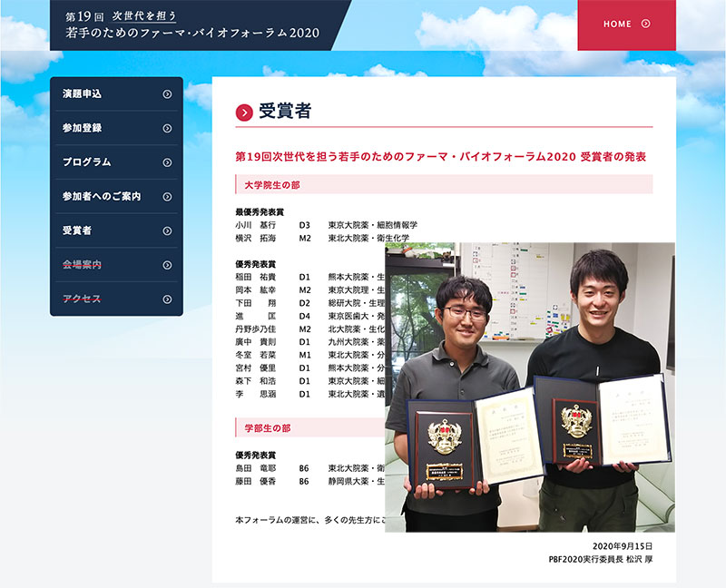Click the arrow icon in HOME button

pos(645,24)
